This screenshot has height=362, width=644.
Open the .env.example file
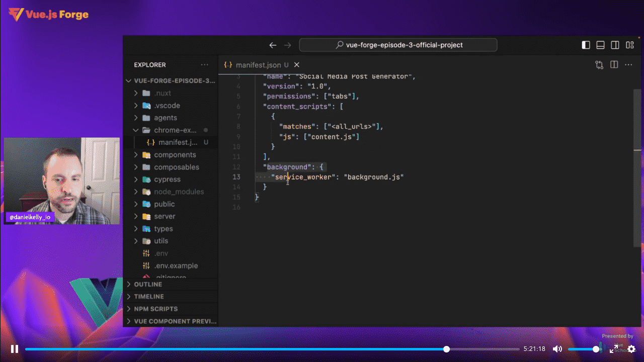tap(176, 265)
